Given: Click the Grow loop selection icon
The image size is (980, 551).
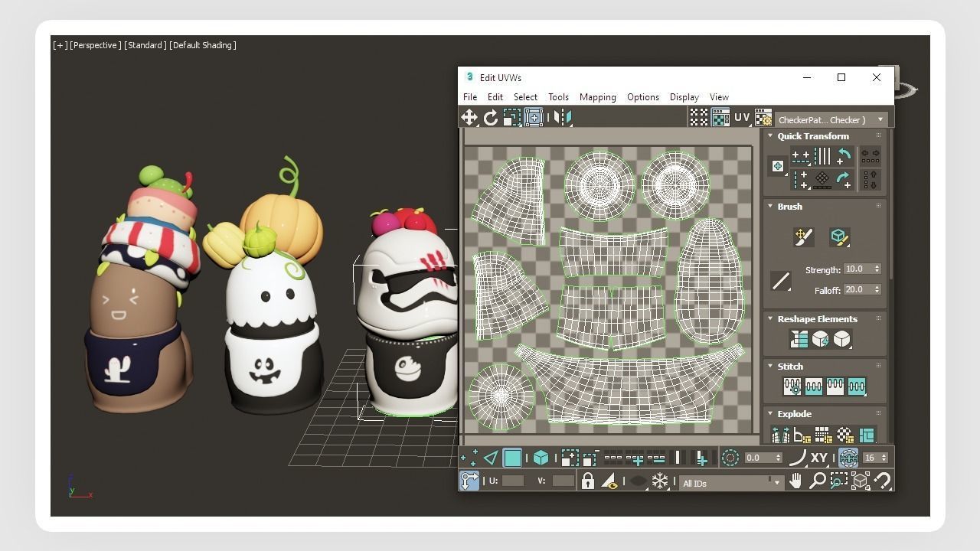Looking at the screenshot, I should click(635, 458).
